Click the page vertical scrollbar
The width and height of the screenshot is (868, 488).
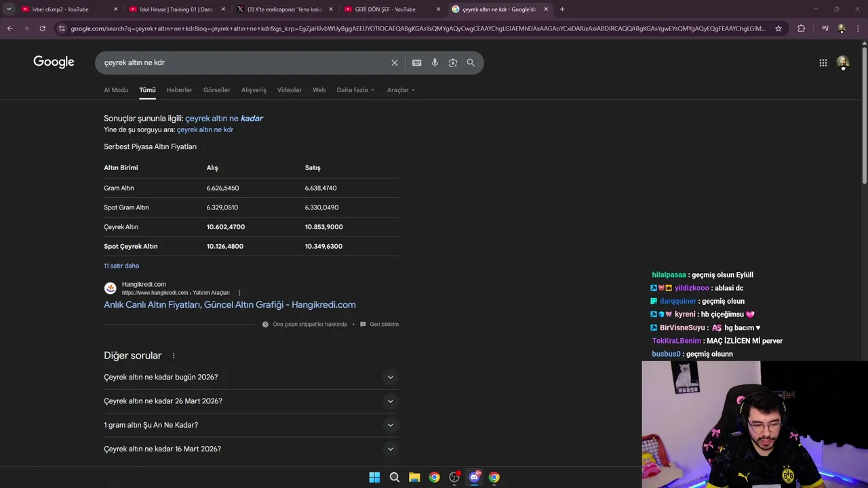864,115
